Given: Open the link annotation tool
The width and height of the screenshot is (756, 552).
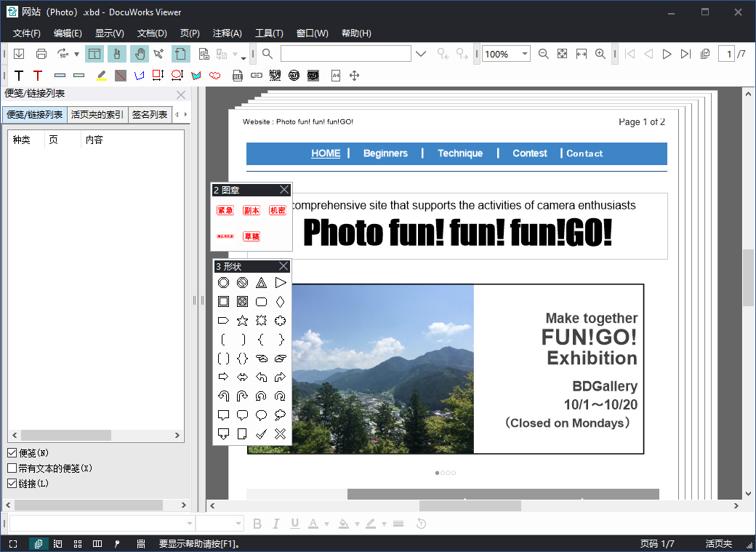Looking at the screenshot, I should [x=256, y=75].
